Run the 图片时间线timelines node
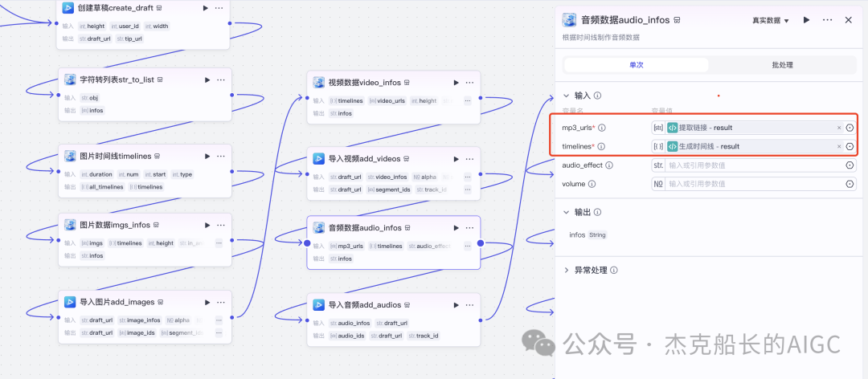The height and width of the screenshot is (379, 868). 207,156
